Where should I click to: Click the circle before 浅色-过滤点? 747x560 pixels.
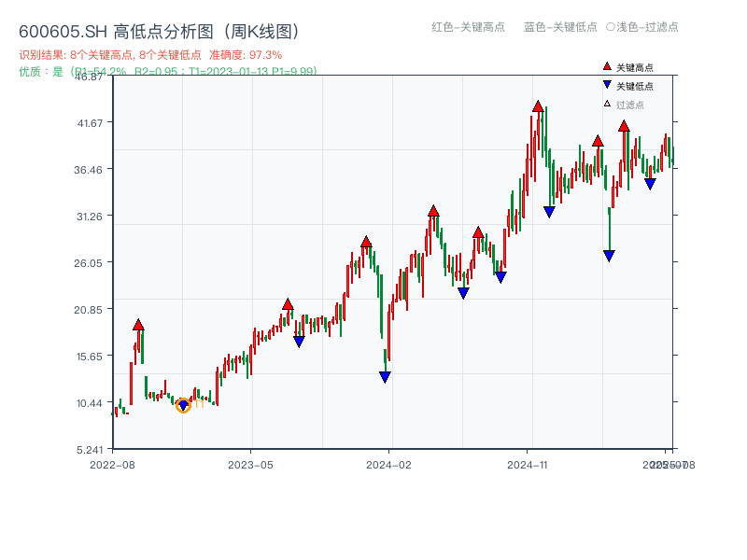click(x=611, y=27)
